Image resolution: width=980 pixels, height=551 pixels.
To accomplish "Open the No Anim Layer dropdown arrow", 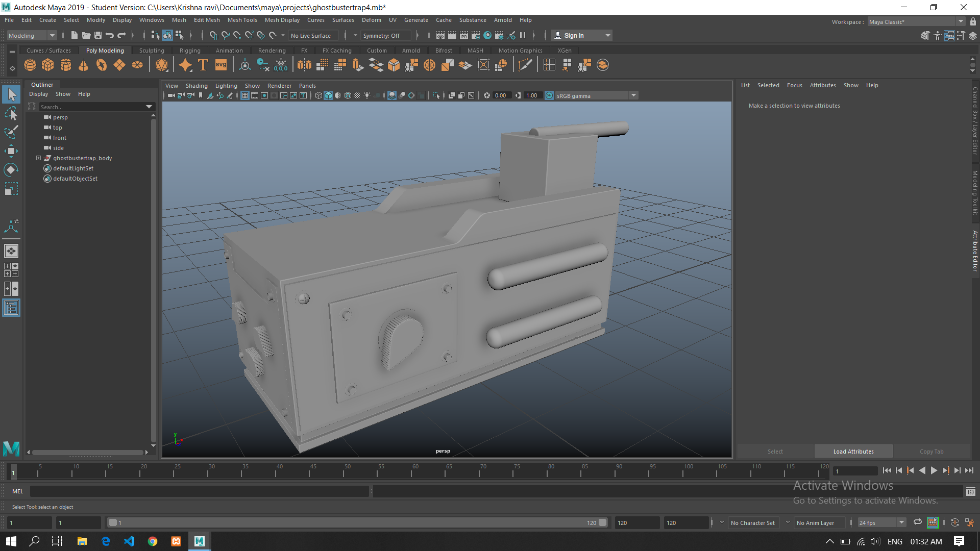I will click(788, 522).
